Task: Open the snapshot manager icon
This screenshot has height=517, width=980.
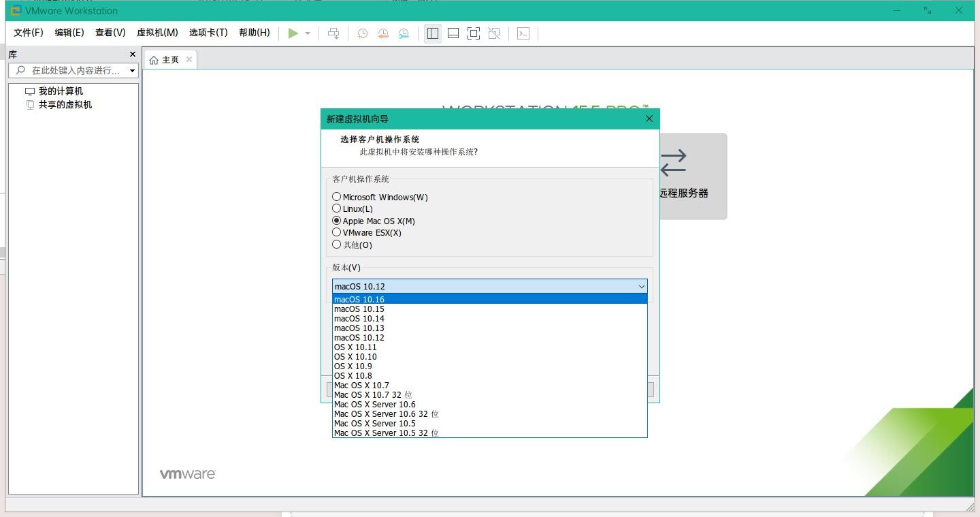Action: pos(404,33)
